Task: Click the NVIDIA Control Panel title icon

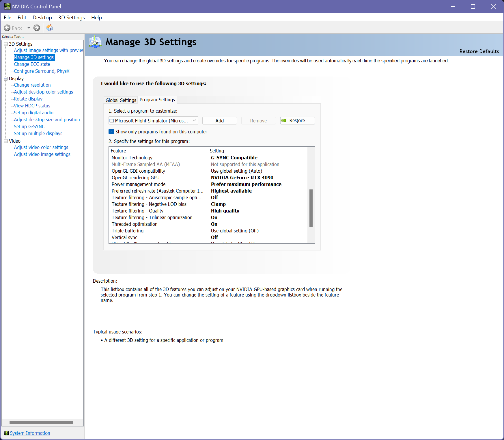Action: click(x=7, y=6)
